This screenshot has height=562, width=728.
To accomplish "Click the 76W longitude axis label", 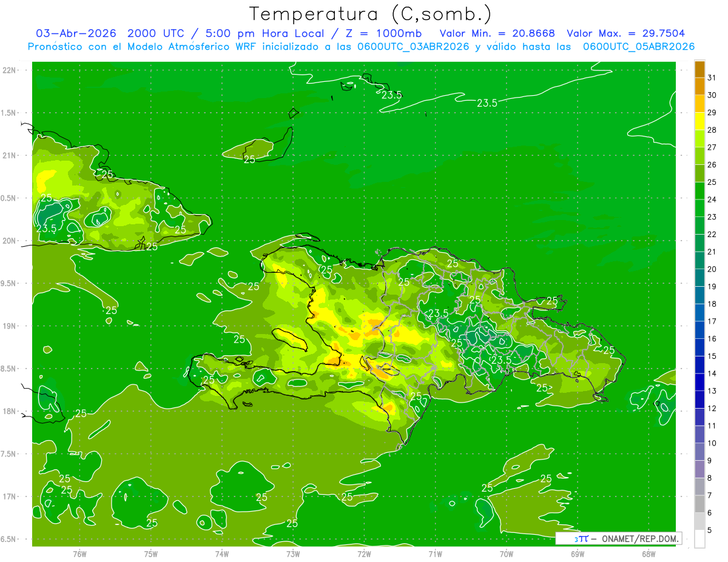I will click(x=79, y=554).
